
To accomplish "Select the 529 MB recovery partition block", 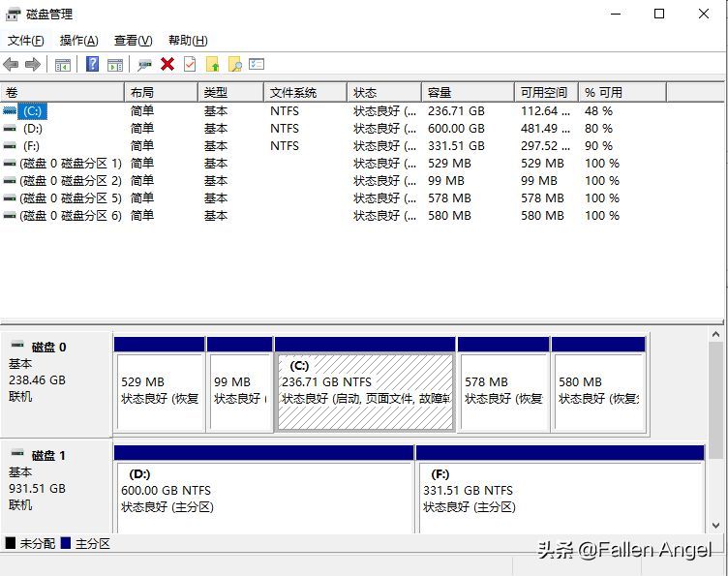I will pyautogui.click(x=159, y=384).
